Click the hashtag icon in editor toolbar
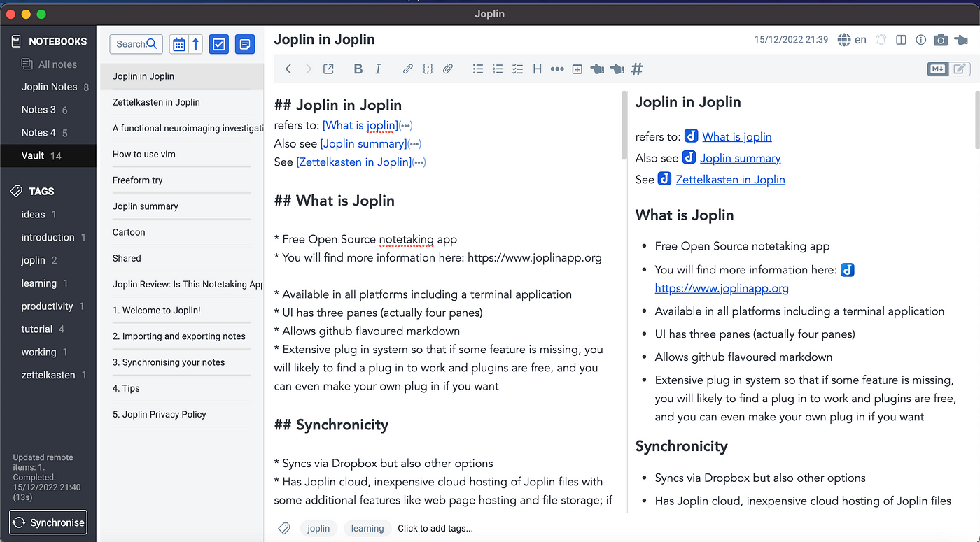 click(637, 69)
